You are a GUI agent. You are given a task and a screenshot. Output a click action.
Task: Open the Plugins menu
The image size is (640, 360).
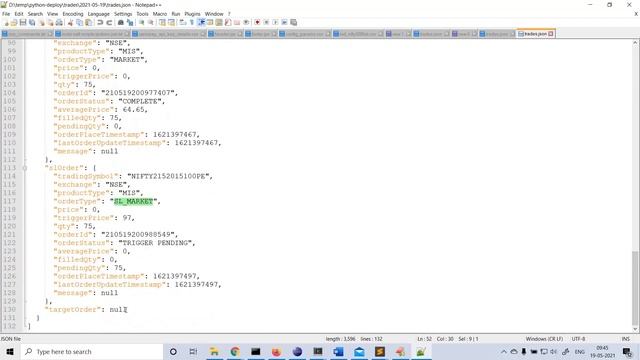pyautogui.click(x=192, y=14)
